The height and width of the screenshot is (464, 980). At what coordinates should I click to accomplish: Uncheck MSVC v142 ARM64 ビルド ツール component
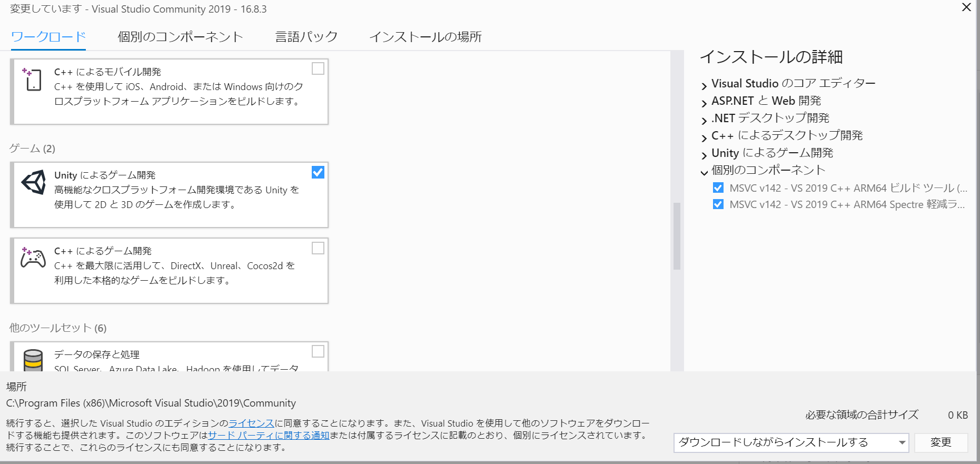point(718,187)
